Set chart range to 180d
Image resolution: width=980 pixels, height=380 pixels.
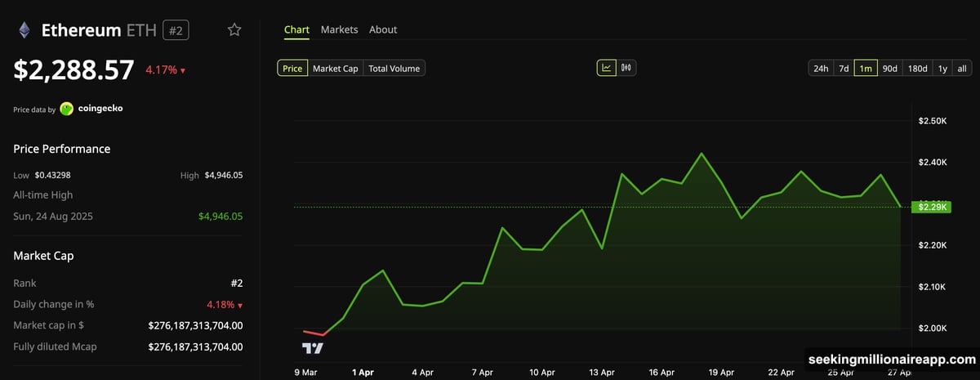[x=917, y=69]
